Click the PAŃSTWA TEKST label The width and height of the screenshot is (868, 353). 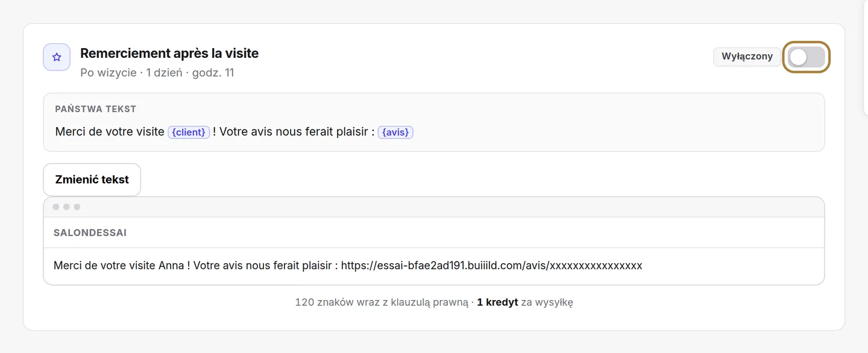point(95,109)
